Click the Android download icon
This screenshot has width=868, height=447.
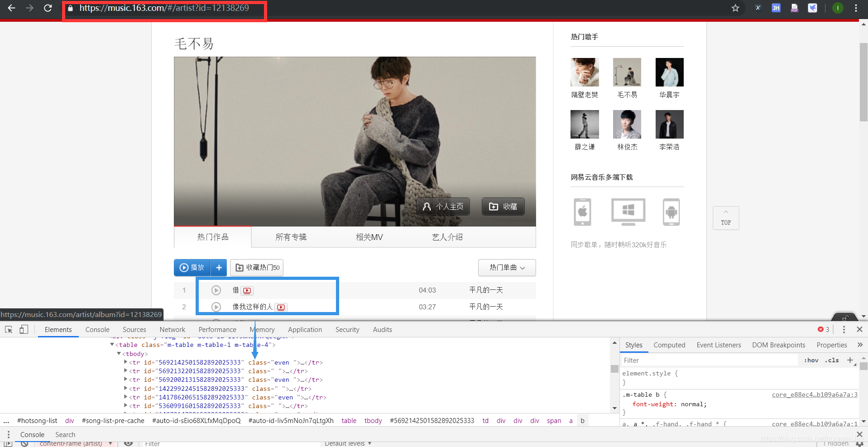point(671,211)
